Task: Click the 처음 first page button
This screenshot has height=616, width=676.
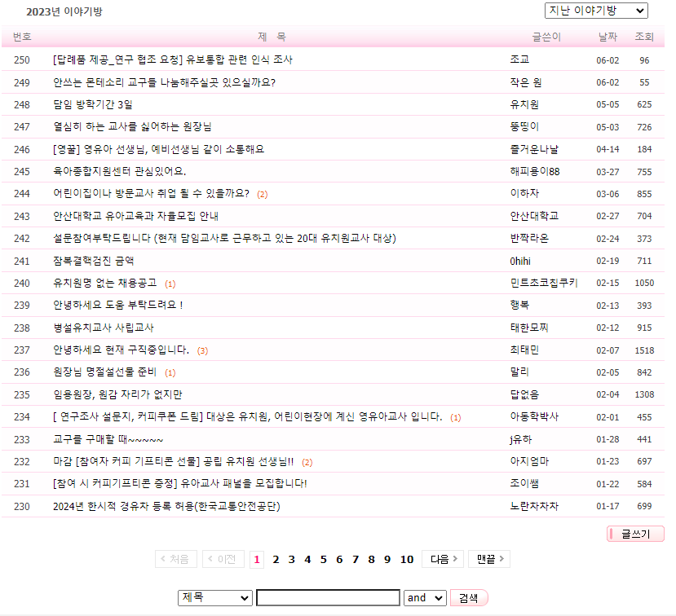Action: point(176,559)
